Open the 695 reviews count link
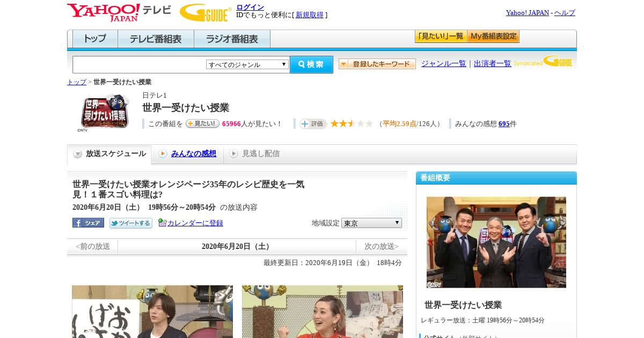 coord(504,124)
